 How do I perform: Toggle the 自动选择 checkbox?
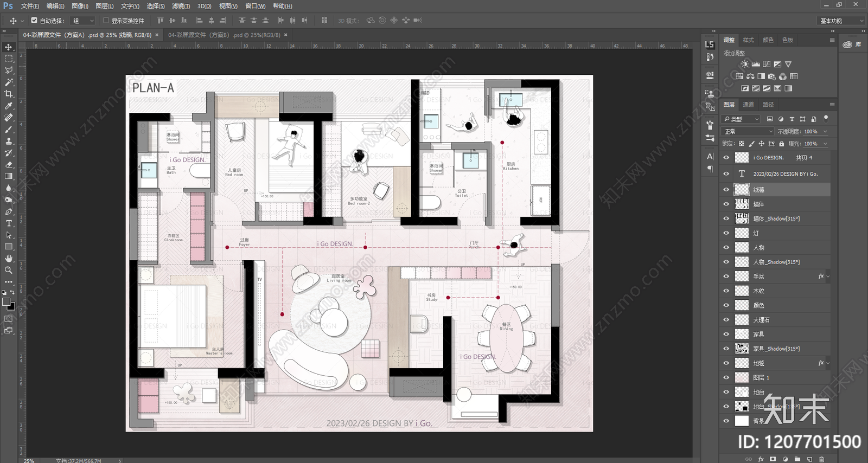[x=34, y=21]
